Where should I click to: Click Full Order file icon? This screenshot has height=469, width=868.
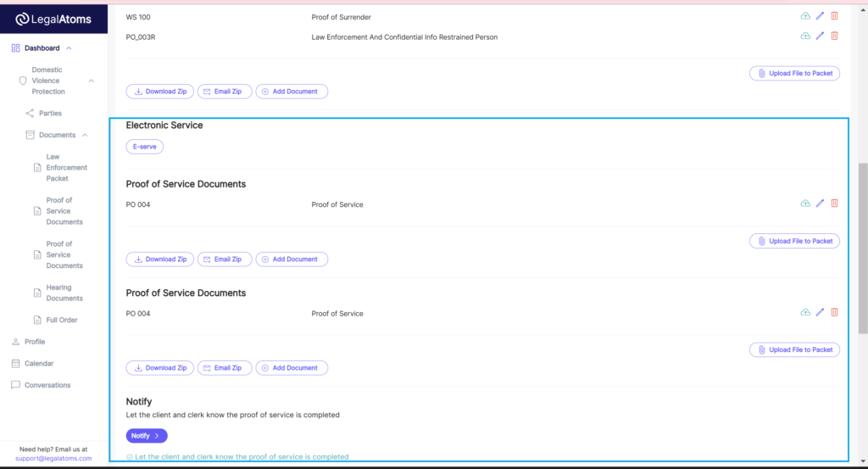point(37,320)
